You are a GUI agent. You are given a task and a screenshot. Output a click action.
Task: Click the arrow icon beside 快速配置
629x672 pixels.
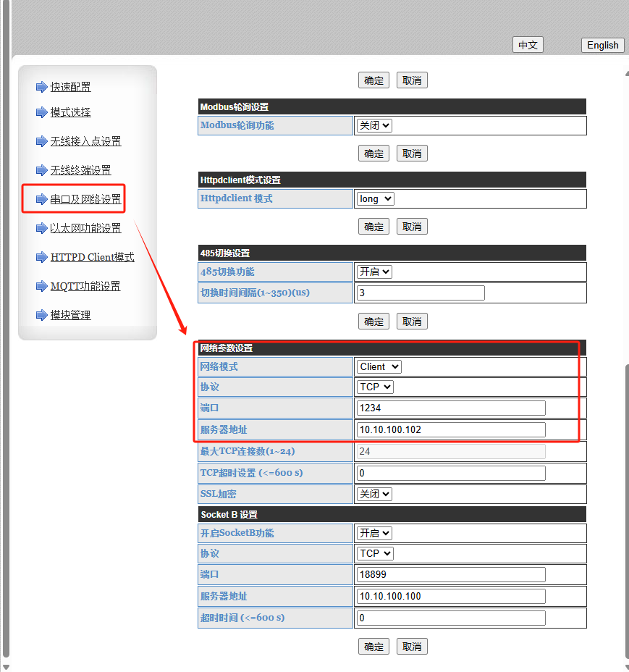pyautogui.click(x=41, y=87)
